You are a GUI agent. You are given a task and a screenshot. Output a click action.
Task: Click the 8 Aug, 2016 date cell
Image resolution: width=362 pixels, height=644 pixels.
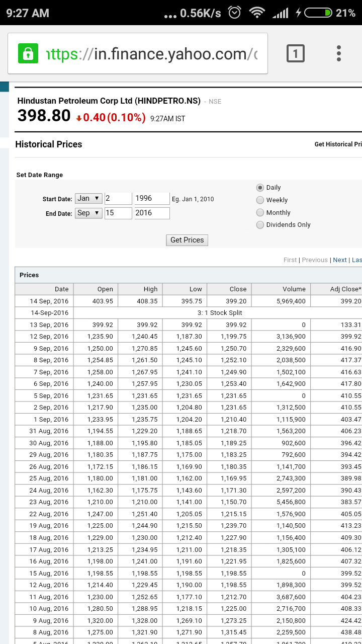tap(44, 632)
